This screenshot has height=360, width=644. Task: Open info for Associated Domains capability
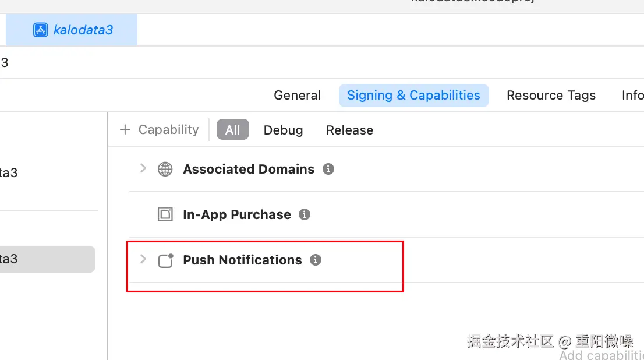pos(328,169)
